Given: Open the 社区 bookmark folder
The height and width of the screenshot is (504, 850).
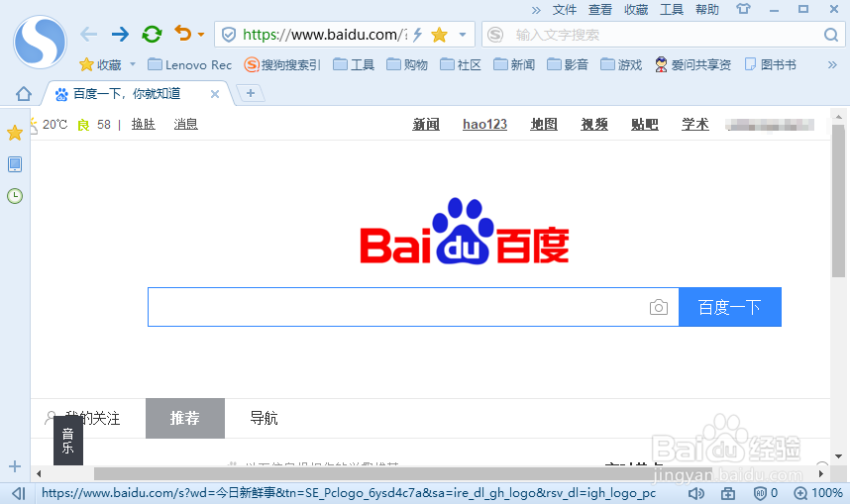Looking at the screenshot, I should point(461,65).
